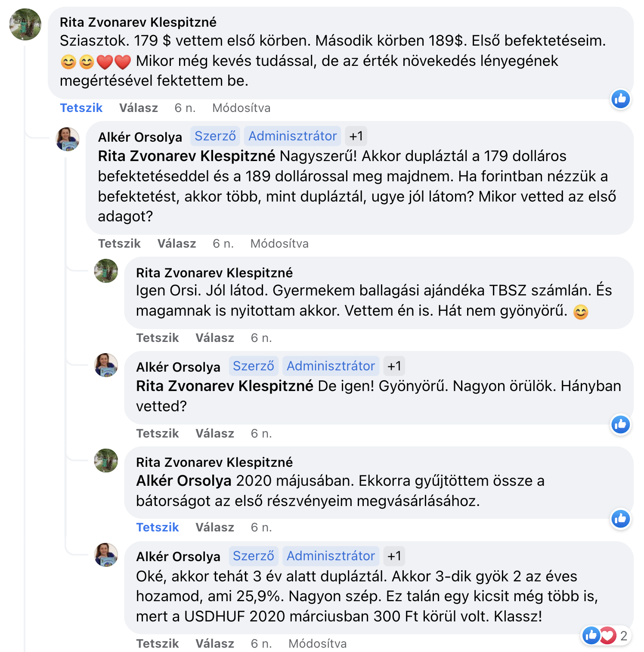Expand the +1 badge on the last comment
This screenshot has height=652, width=644.
coord(394,556)
